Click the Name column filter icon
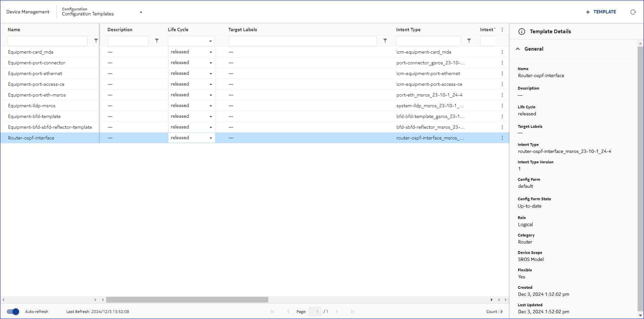The width and height of the screenshot is (644, 319). (x=96, y=41)
